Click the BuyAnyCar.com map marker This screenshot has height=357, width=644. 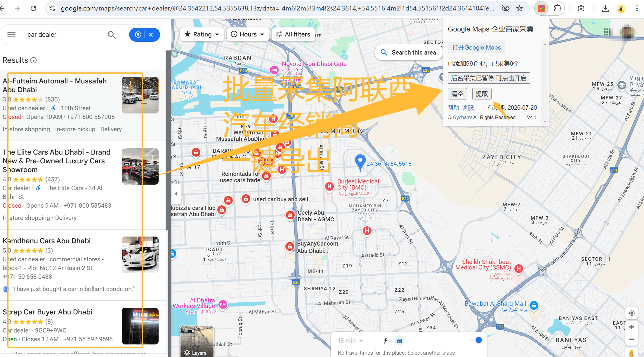[289, 247]
